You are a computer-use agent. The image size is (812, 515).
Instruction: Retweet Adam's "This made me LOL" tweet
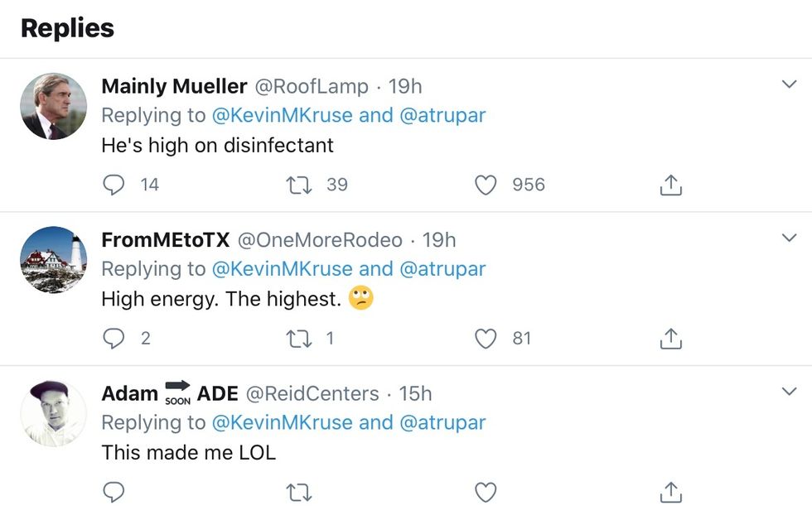click(x=298, y=493)
